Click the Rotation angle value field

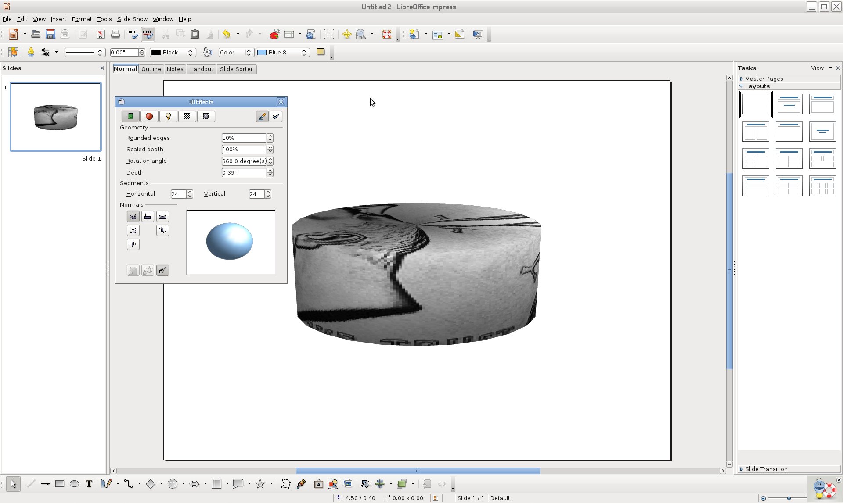pyautogui.click(x=244, y=161)
